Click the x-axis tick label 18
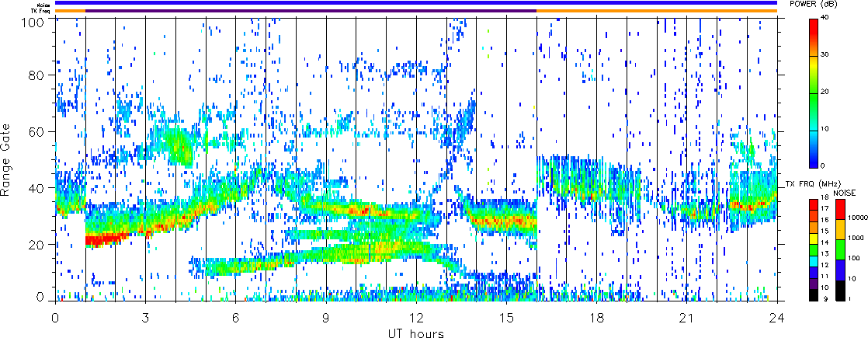This screenshot has height=338, width=868. point(596,317)
